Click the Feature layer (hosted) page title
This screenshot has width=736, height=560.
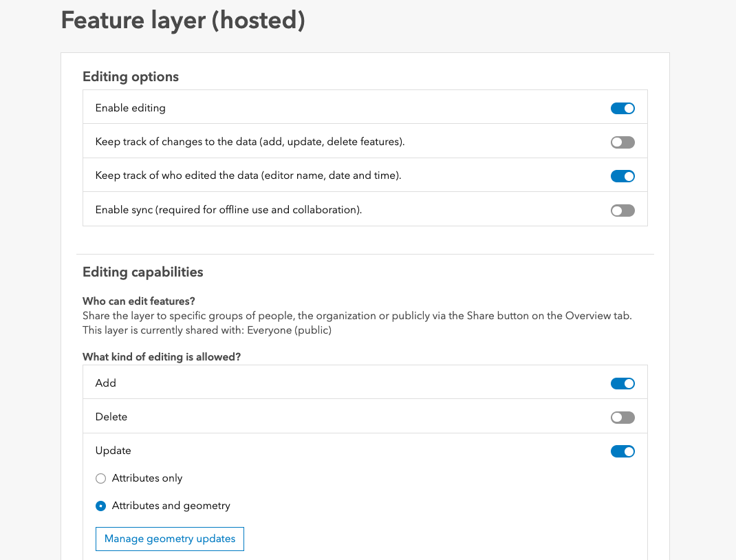(183, 21)
